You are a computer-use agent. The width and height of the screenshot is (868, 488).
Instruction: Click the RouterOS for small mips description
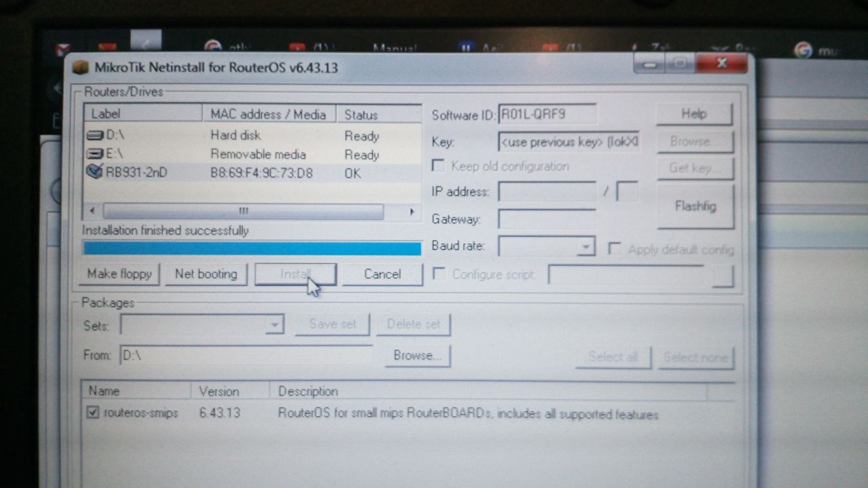point(468,413)
